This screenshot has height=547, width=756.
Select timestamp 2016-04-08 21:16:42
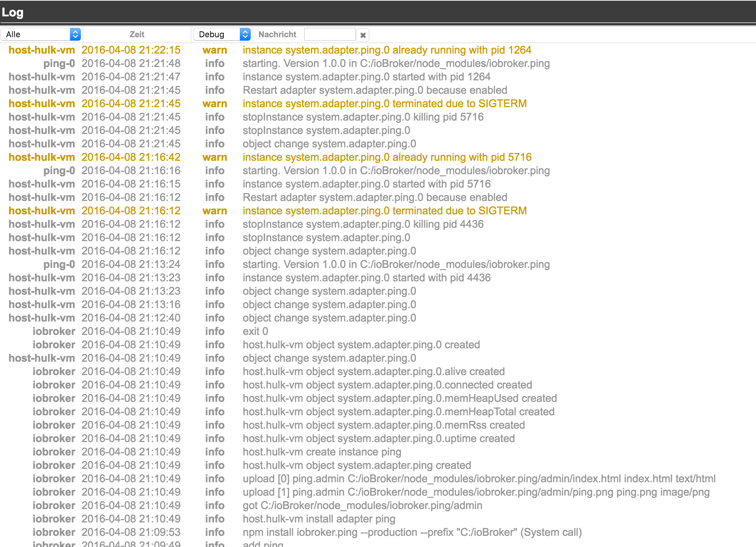click(x=131, y=157)
